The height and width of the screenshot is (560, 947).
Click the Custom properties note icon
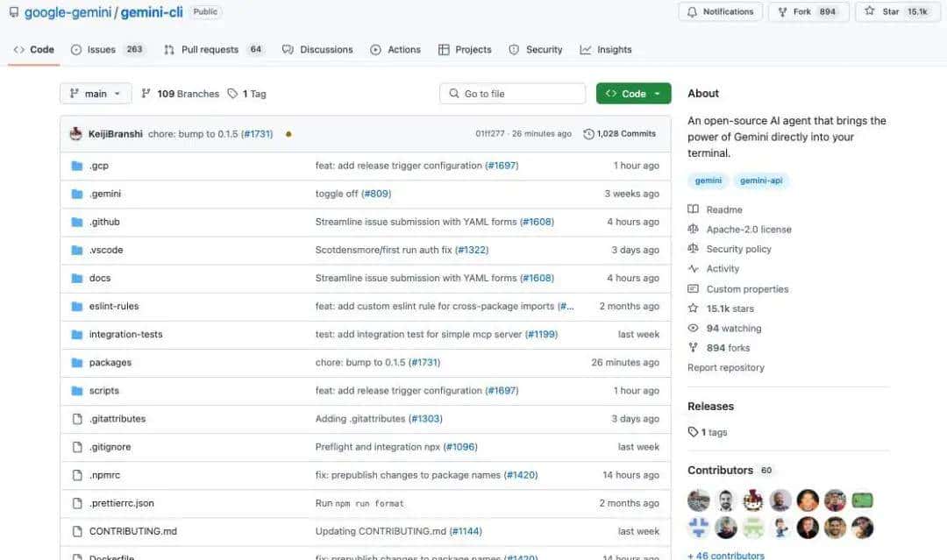point(693,289)
